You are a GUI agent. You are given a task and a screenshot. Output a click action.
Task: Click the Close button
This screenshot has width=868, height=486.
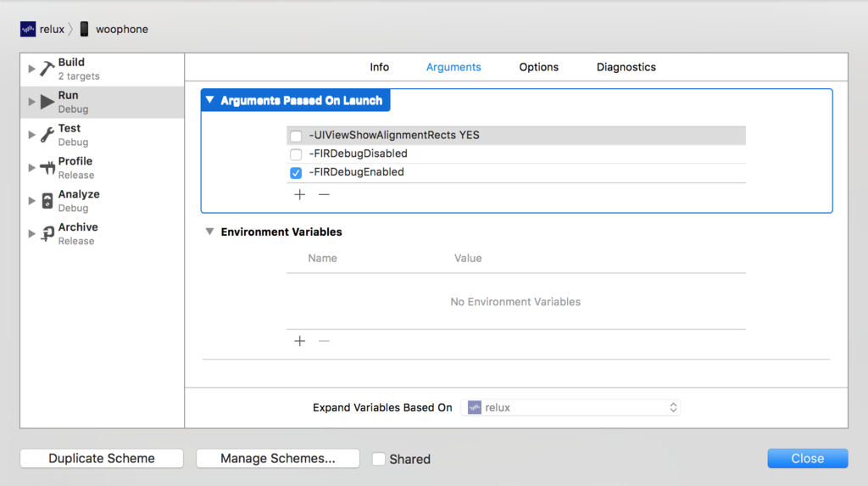808,458
